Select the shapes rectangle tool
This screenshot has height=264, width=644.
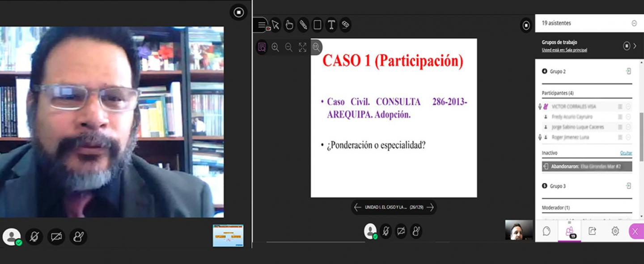317,25
